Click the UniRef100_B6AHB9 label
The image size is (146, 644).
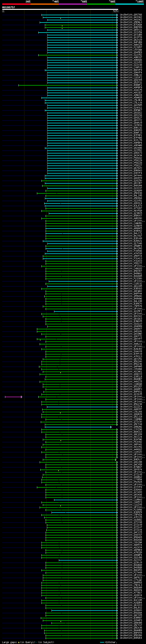131,631
